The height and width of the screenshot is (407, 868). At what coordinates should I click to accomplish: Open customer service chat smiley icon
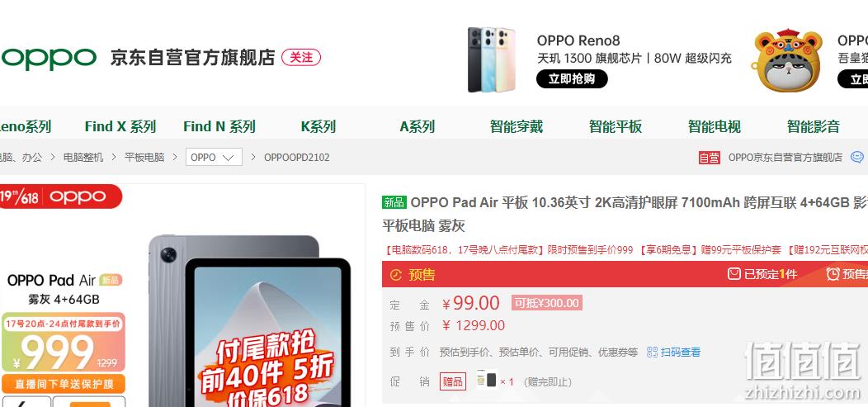856,157
